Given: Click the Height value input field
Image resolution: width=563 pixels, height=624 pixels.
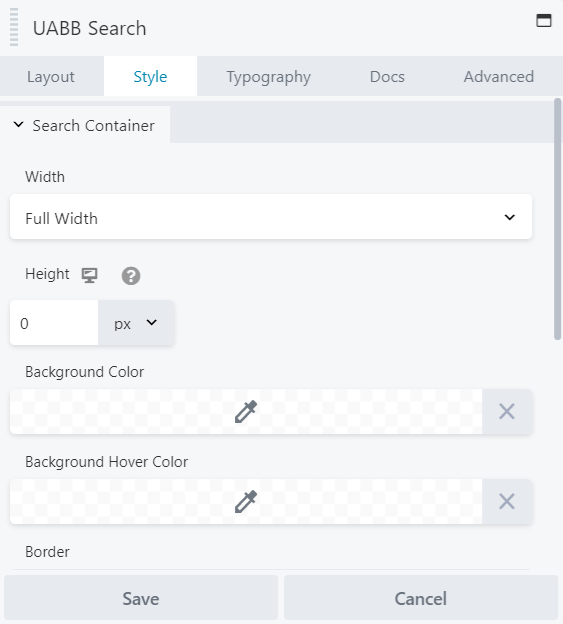Looking at the screenshot, I should pyautogui.click(x=54, y=323).
